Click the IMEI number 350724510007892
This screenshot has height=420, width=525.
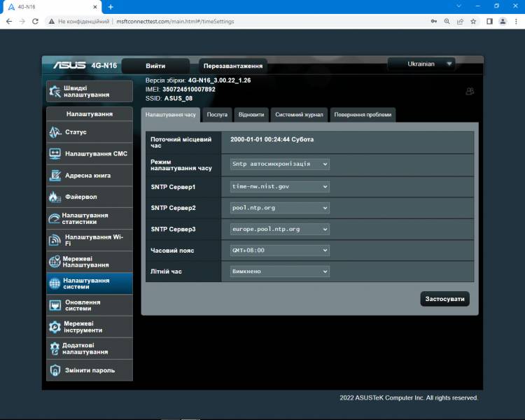point(189,90)
